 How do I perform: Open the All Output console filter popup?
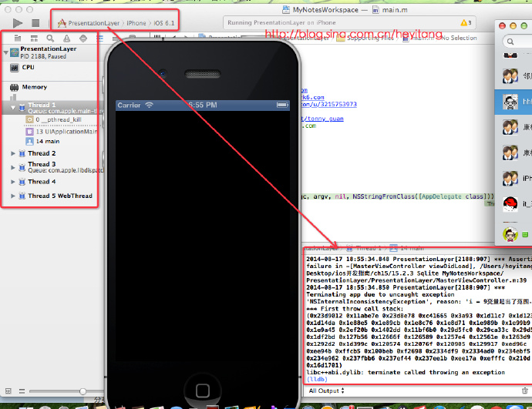[x=326, y=391]
